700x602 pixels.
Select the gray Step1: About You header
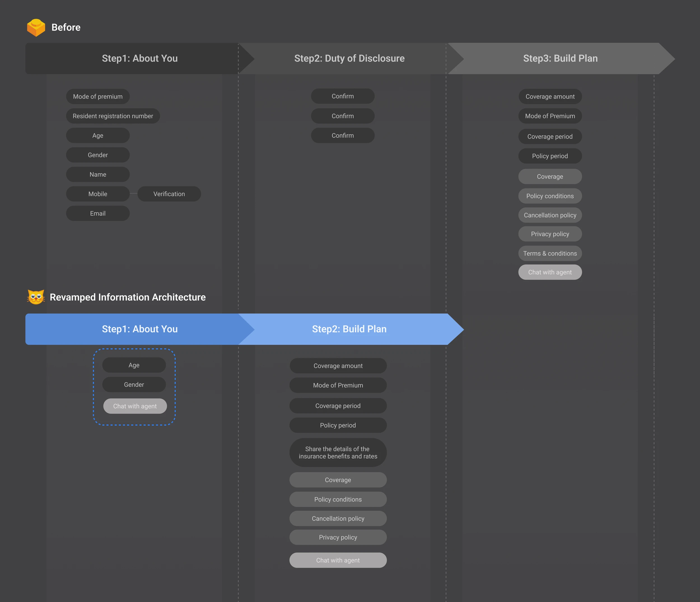(139, 59)
